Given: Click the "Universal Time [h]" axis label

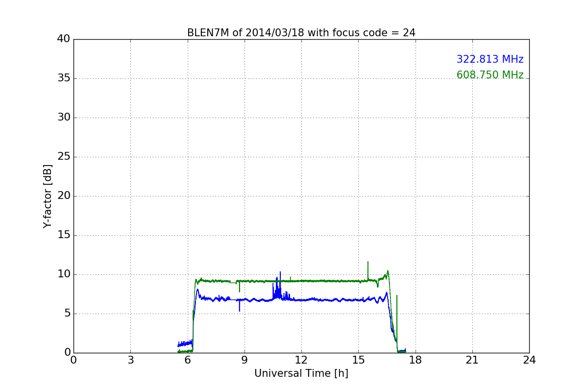Looking at the screenshot, I should click(301, 373).
